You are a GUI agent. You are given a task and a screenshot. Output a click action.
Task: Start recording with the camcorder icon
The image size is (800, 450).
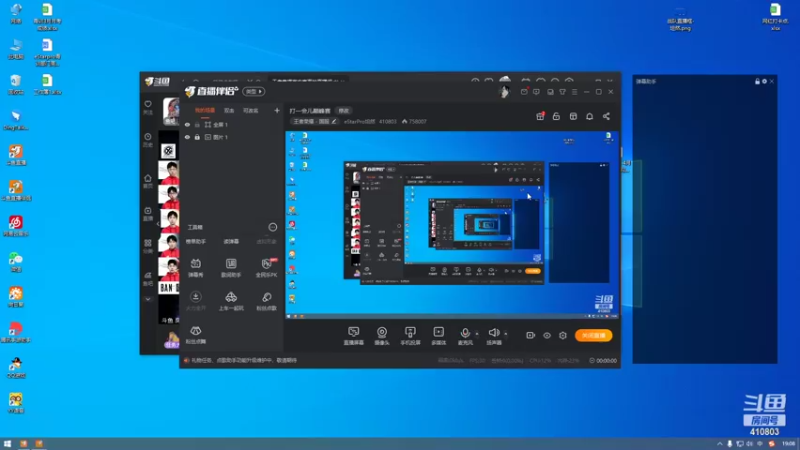pos(531,335)
